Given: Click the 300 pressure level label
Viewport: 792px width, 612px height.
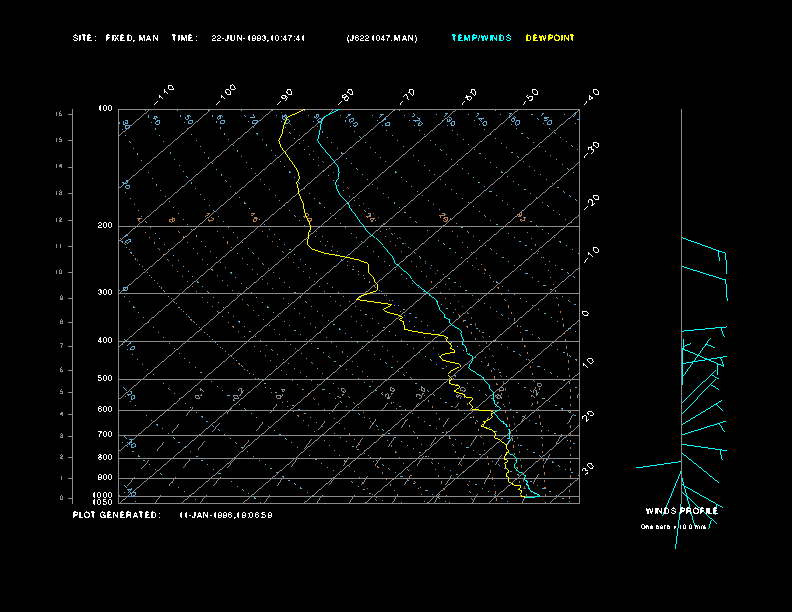Looking at the screenshot, I should click(x=105, y=293).
